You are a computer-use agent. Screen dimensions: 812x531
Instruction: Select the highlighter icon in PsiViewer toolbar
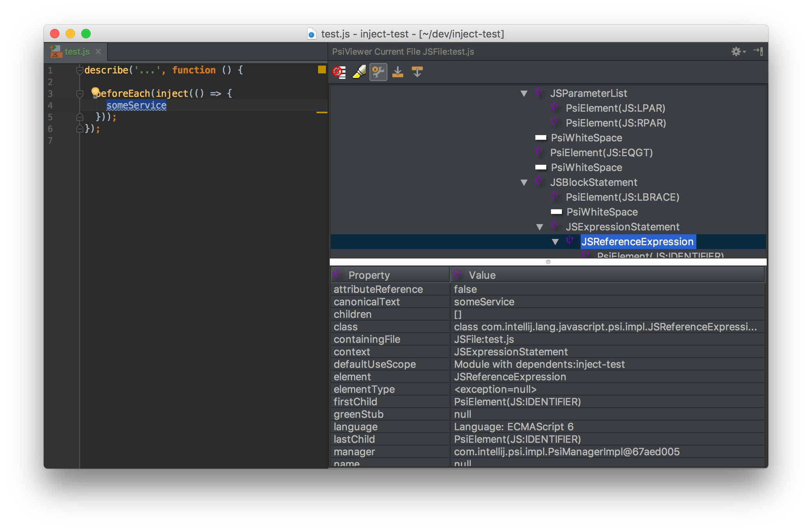[358, 72]
